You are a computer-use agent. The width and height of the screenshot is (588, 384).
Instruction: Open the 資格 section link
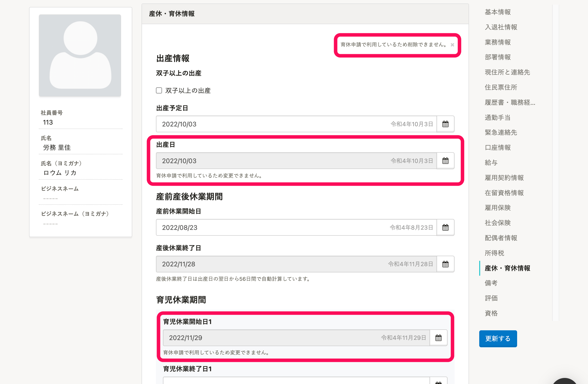click(x=491, y=313)
